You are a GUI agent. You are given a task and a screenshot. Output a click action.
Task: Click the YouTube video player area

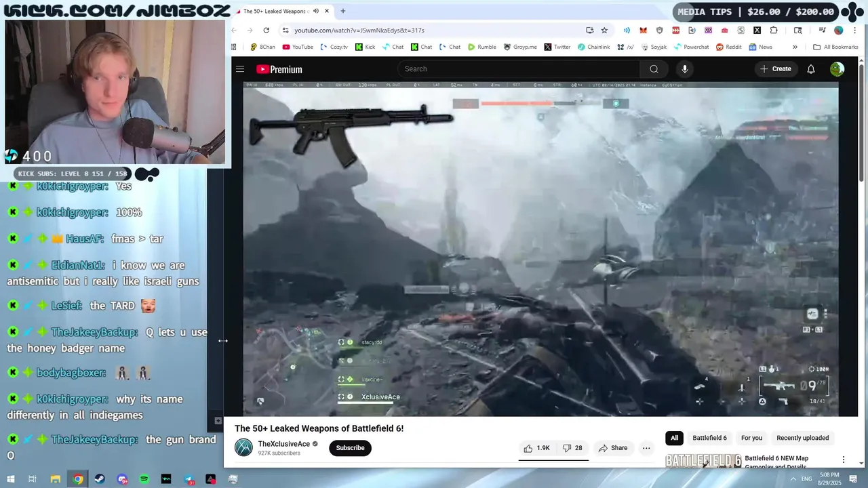(540, 249)
